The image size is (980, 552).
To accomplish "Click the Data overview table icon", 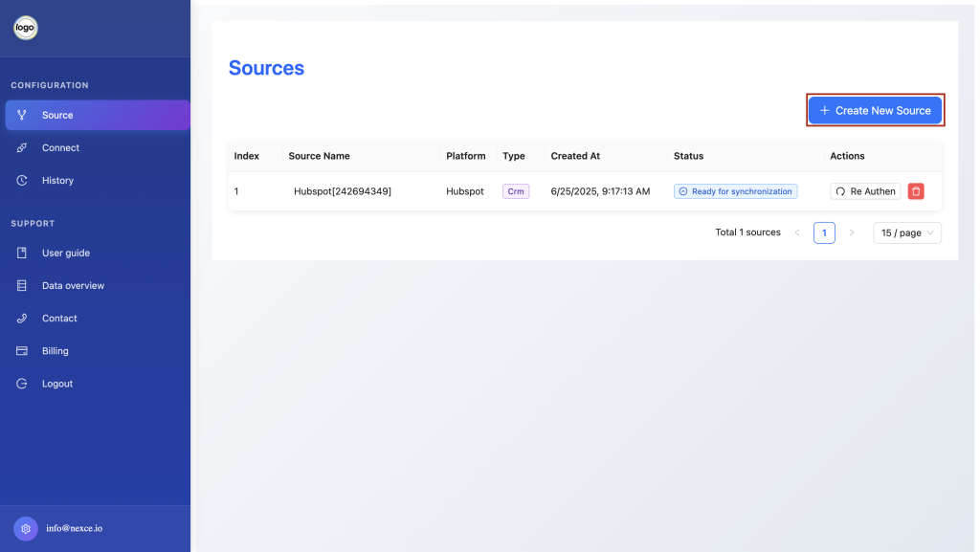I will (22, 285).
